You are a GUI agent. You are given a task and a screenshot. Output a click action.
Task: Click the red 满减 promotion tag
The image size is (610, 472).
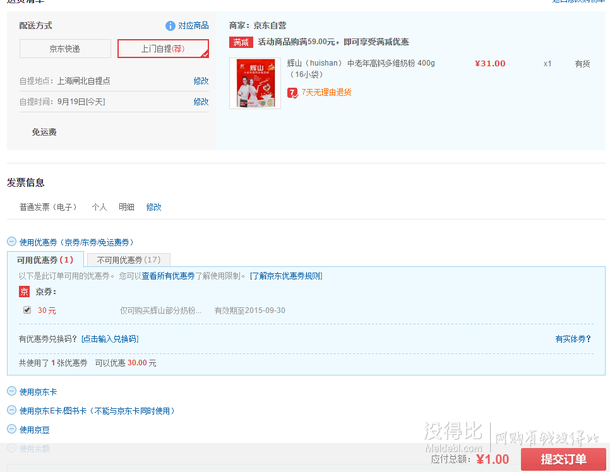pyautogui.click(x=241, y=42)
